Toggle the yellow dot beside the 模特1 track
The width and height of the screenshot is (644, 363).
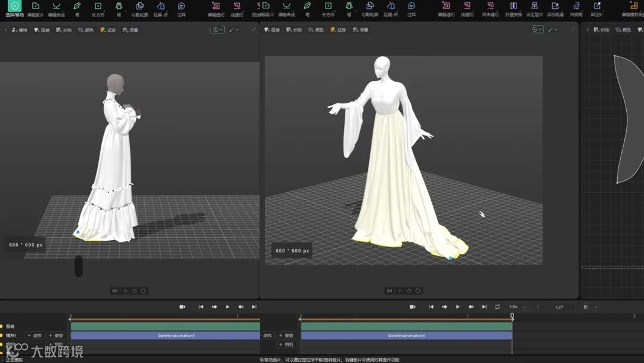point(2,336)
